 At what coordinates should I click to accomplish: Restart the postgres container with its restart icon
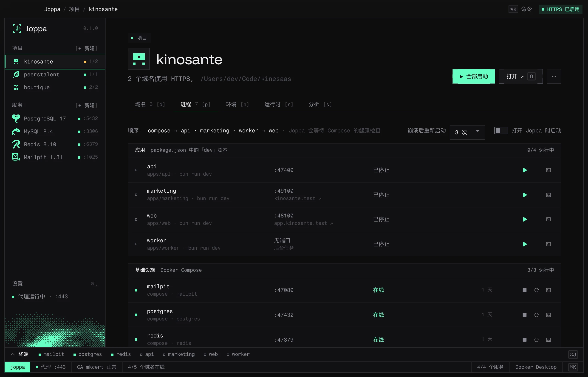537,315
